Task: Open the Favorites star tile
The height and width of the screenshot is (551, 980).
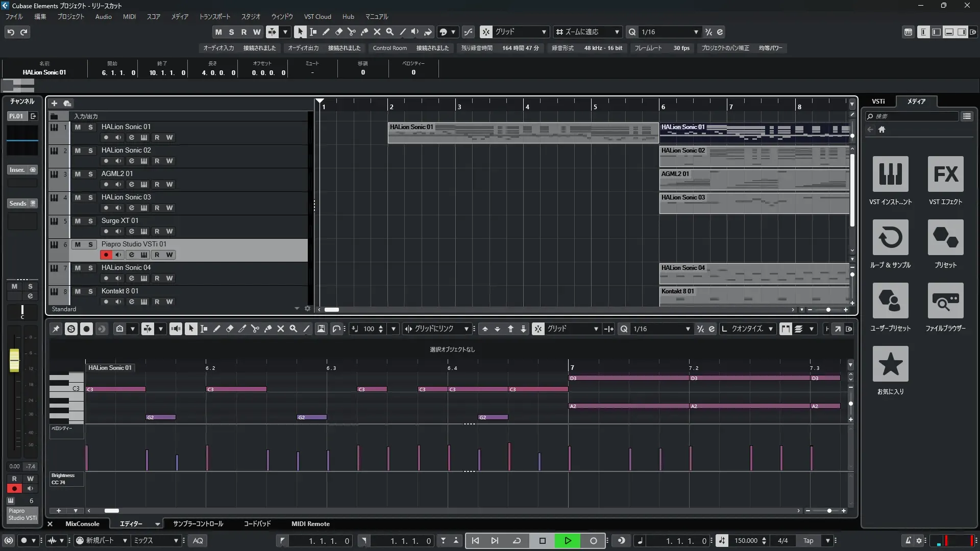Action: [x=890, y=364]
